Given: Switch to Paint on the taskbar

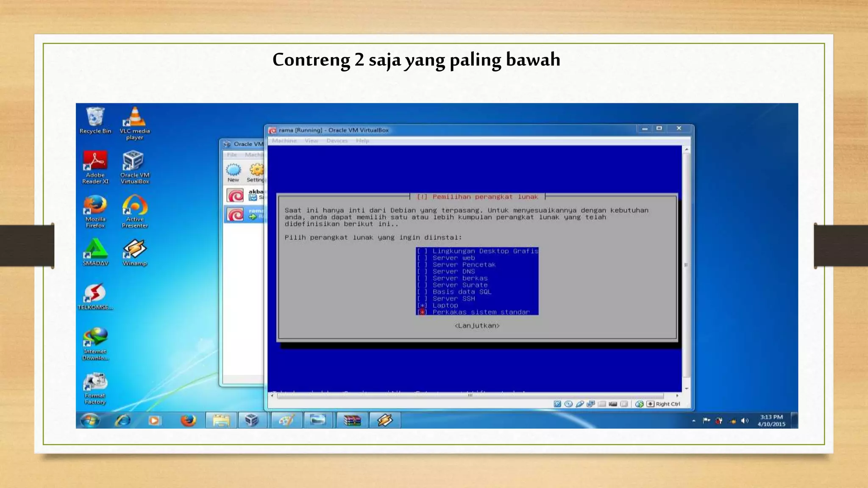Looking at the screenshot, I should 286,420.
